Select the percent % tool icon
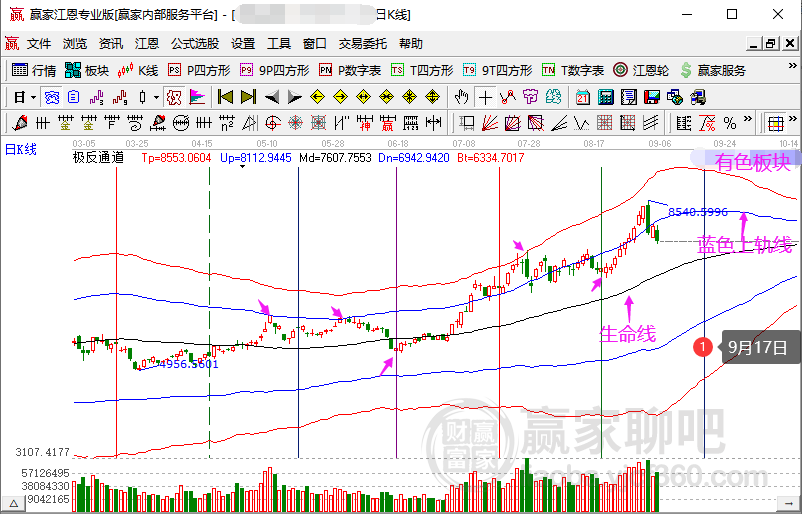802x514 pixels. tap(730, 123)
